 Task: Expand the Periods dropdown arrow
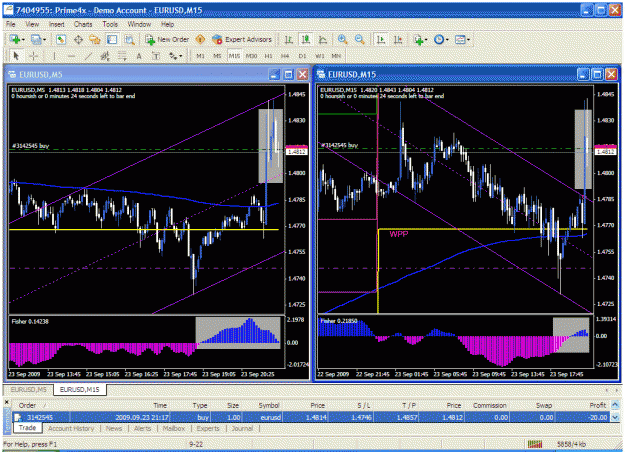click(x=447, y=40)
